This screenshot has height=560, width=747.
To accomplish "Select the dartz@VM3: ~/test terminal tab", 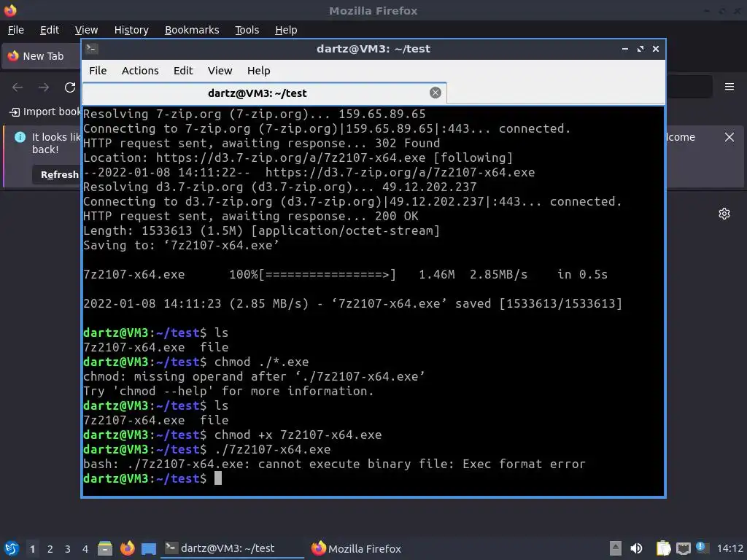I will [264, 93].
